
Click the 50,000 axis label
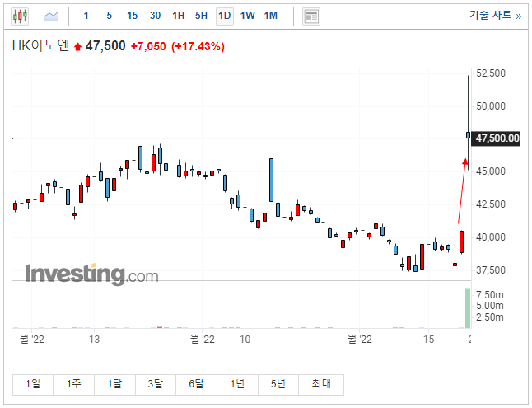click(491, 106)
